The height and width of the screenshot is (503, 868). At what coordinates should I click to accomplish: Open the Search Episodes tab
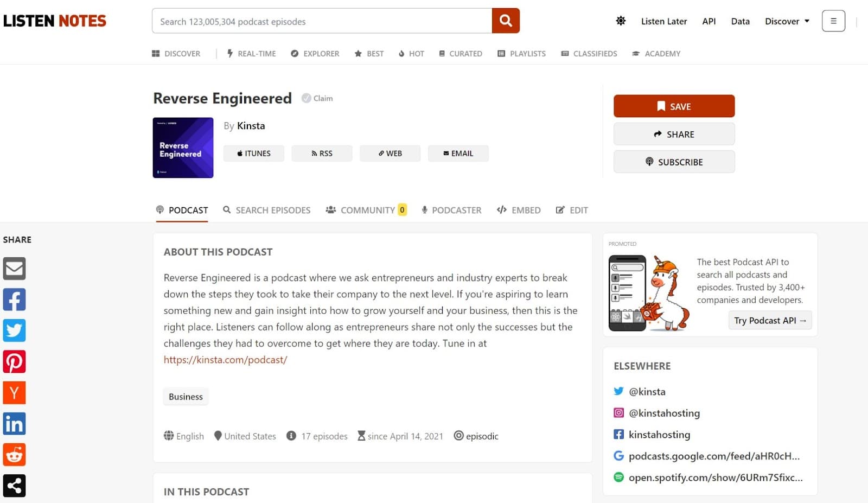266,210
